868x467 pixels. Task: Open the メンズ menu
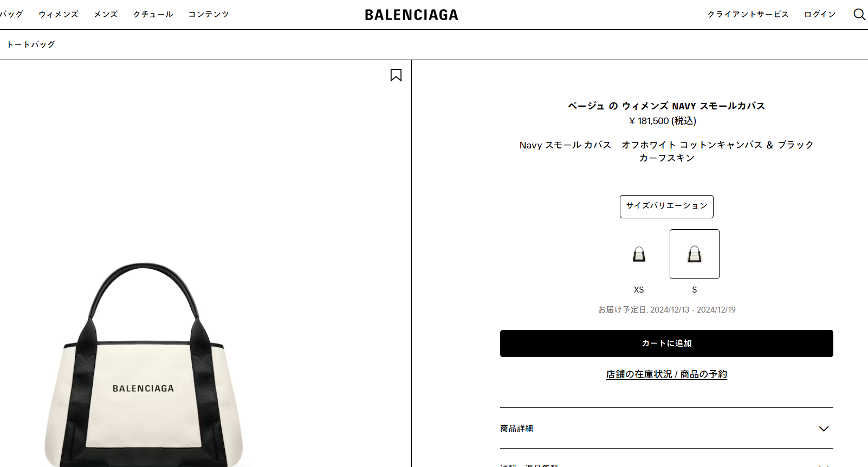(x=106, y=14)
